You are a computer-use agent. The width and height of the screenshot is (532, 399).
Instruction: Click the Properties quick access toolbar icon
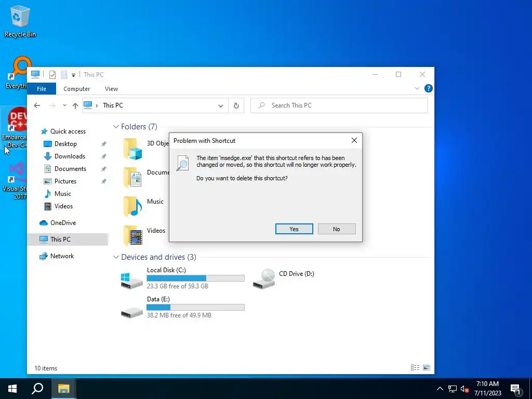click(x=52, y=74)
